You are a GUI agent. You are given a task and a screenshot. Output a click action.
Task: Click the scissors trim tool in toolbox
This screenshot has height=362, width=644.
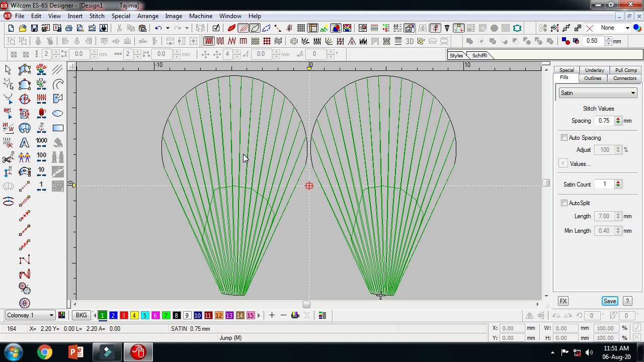pos(8,157)
